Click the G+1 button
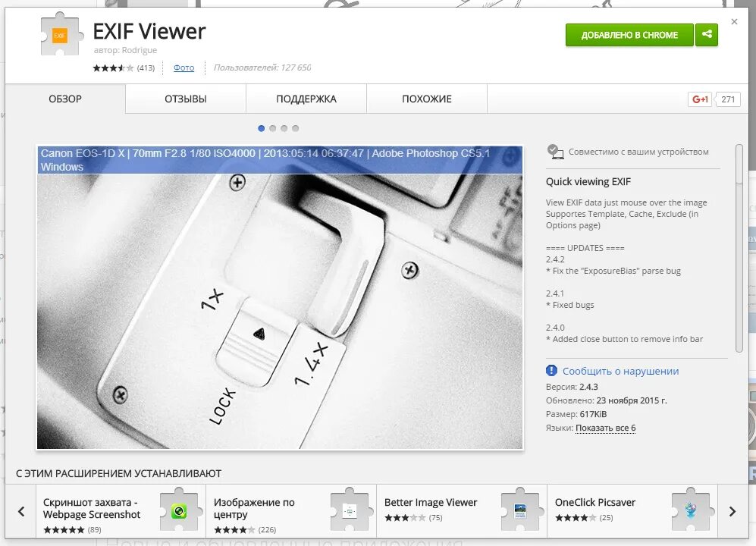Screen dimensions: 756x546 point(700,99)
